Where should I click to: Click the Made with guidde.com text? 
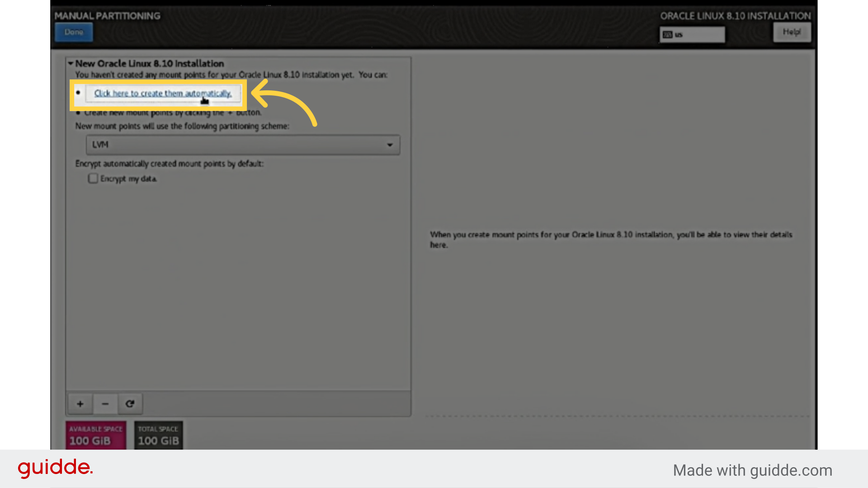[x=752, y=470]
